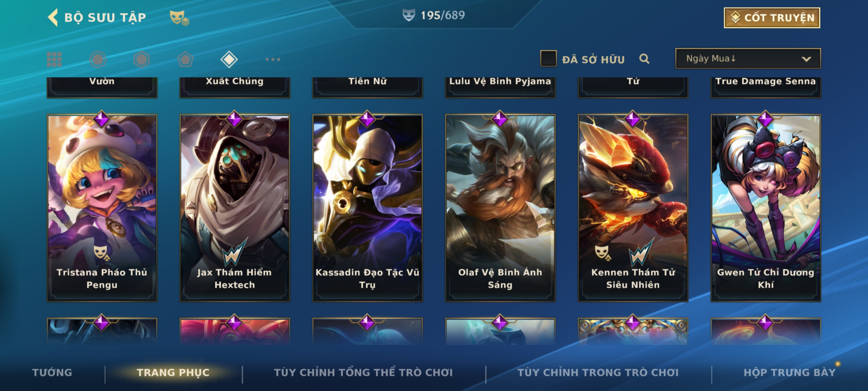Image resolution: width=868 pixels, height=391 pixels.
Task: Select the Kennen Thám Tử Siêu Nhiên skin
Action: (x=633, y=208)
